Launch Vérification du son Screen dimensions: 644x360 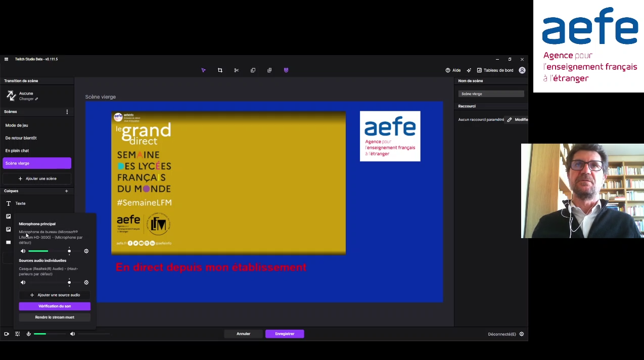pyautogui.click(x=55, y=306)
